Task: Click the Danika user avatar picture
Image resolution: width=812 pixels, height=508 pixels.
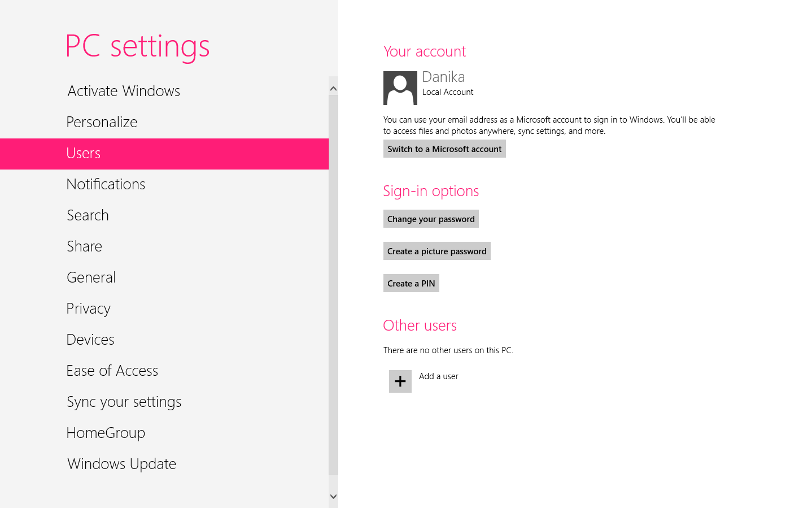Action: coord(400,88)
